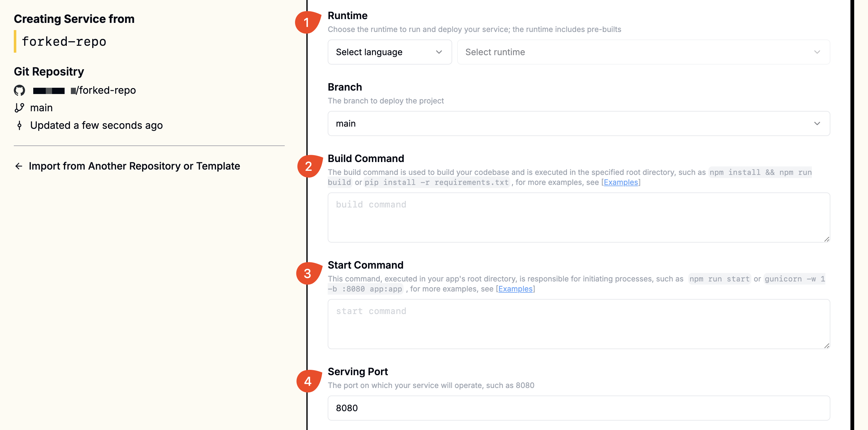Click the commit icon beside Updated text

[x=19, y=125]
